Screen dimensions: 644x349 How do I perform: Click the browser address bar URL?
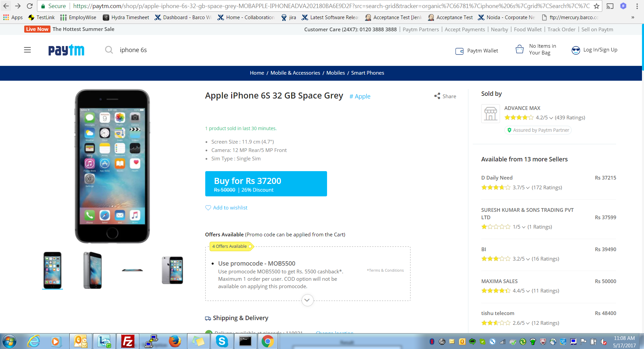tap(331, 6)
